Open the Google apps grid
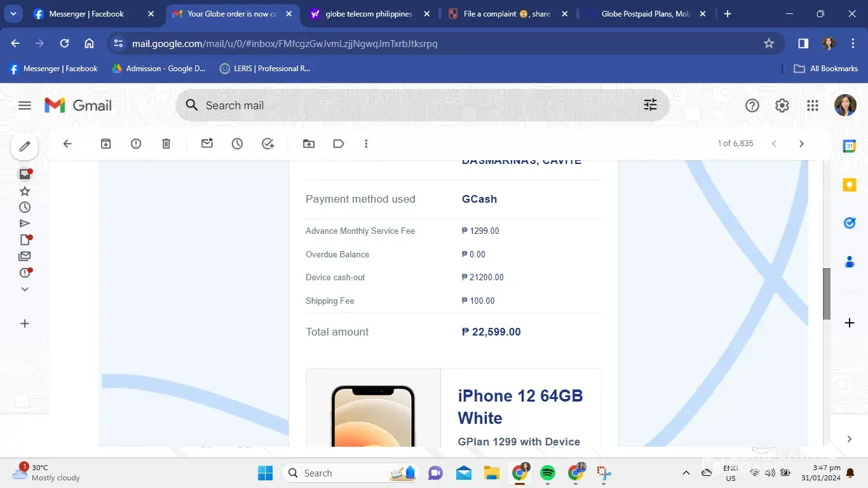 pyautogui.click(x=813, y=105)
